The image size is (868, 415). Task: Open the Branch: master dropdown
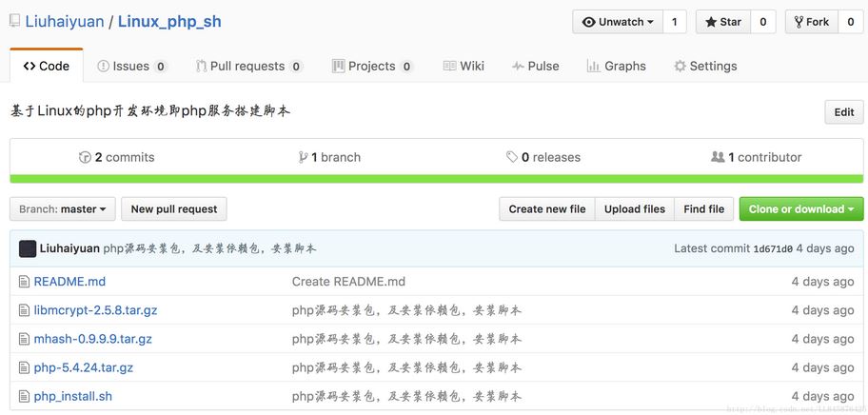pyautogui.click(x=63, y=209)
